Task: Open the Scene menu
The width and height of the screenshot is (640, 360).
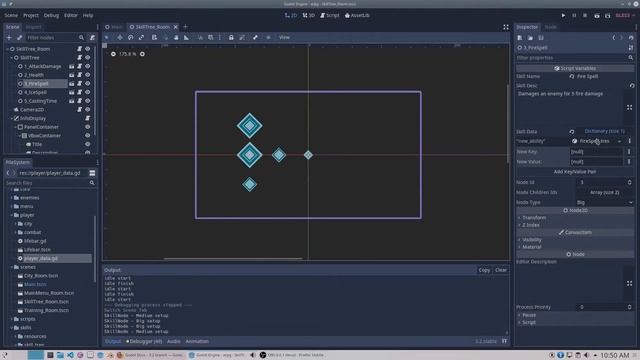Action: coord(11,16)
